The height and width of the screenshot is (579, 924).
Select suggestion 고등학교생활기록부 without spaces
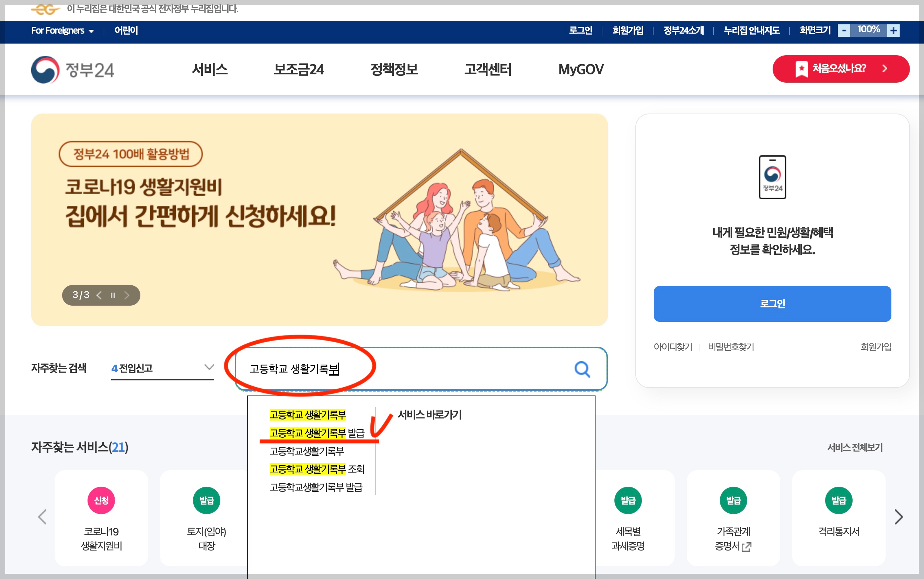[x=307, y=451]
